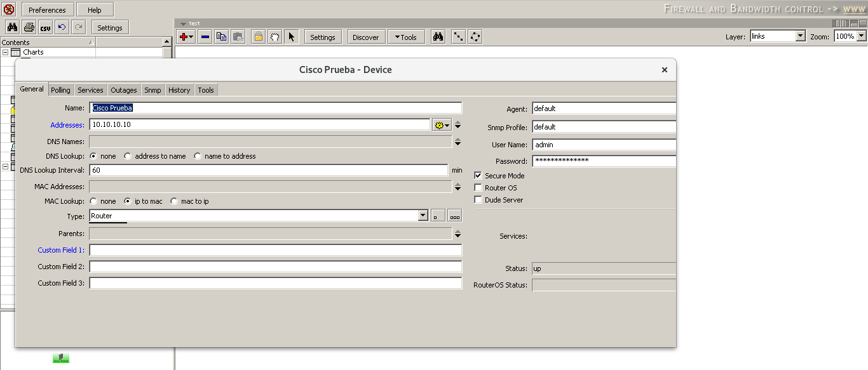Click the Cisco Prueba device icon on map
Viewport: 868px width, 370px height.
coord(61,359)
